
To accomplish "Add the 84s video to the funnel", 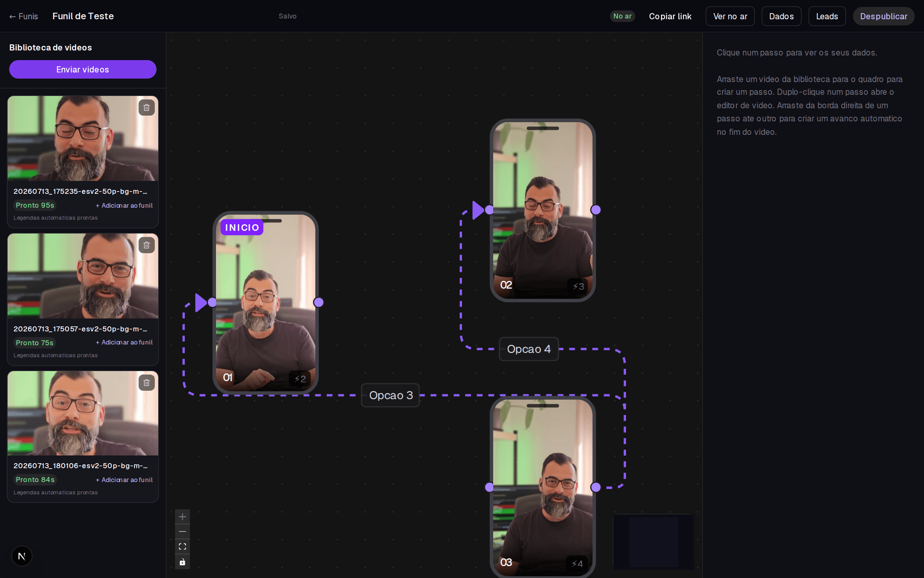I will (x=124, y=480).
